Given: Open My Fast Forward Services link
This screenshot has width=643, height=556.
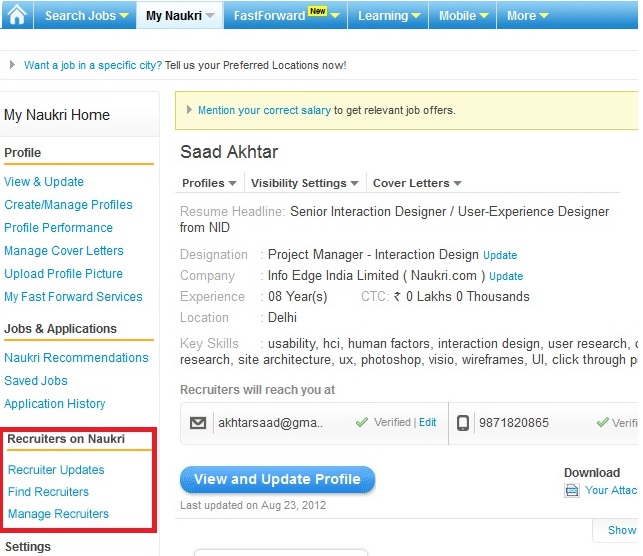Looking at the screenshot, I should click(73, 296).
